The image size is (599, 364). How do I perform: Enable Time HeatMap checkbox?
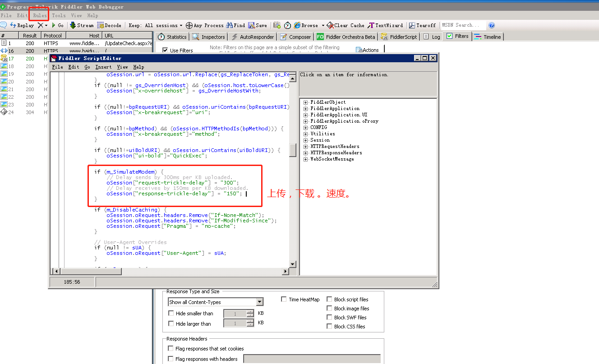point(284,299)
